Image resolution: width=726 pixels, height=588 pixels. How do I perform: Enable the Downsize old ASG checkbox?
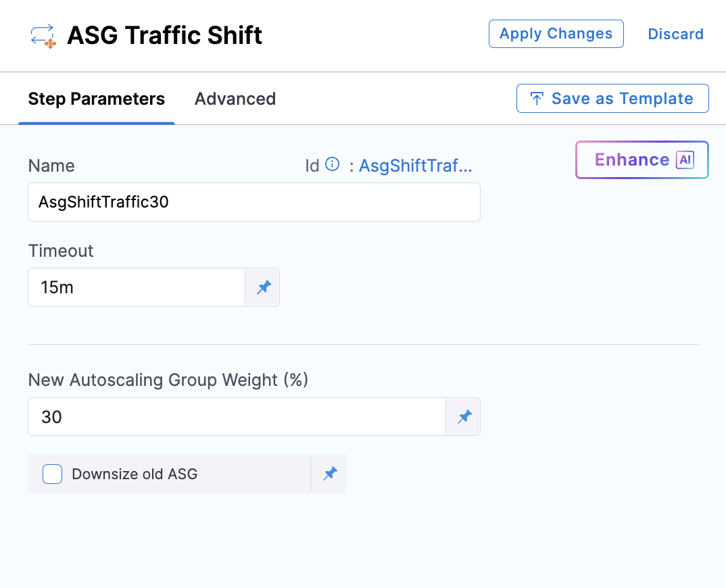(x=53, y=474)
